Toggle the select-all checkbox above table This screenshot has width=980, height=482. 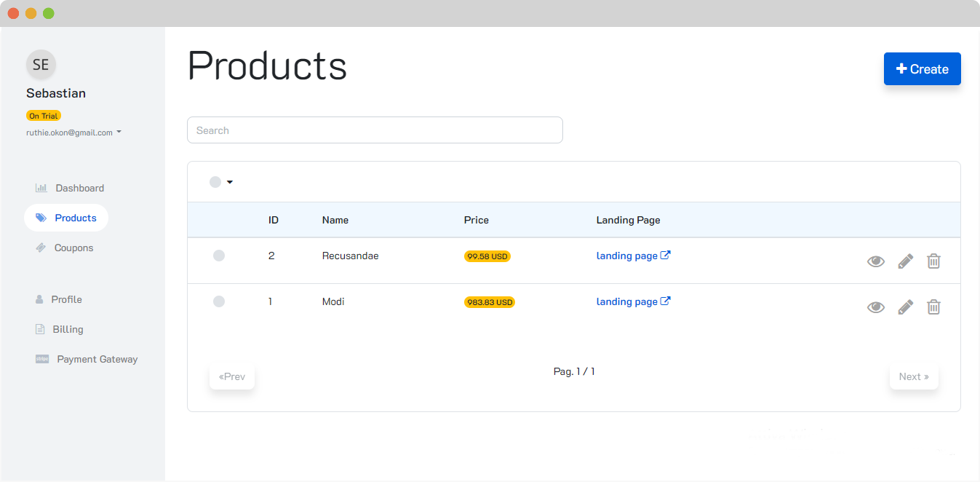[215, 182]
